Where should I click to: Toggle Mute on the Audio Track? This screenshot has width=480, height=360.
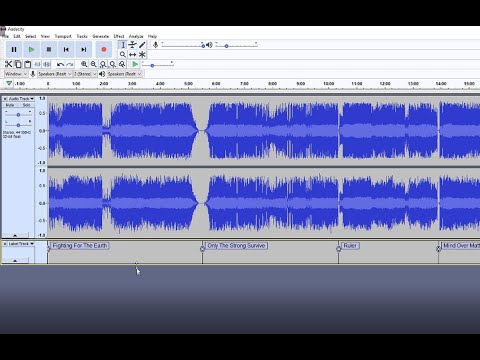click(x=10, y=105)
